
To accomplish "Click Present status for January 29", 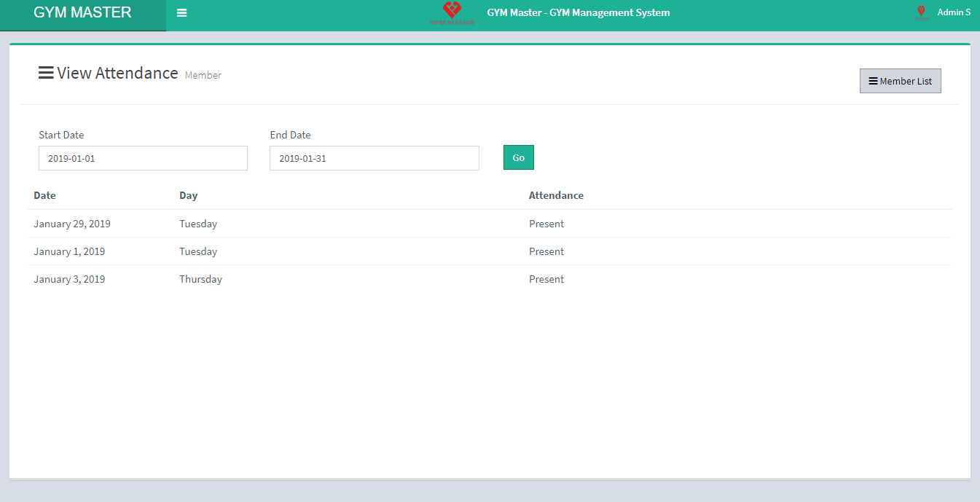I will click(546, 224).
